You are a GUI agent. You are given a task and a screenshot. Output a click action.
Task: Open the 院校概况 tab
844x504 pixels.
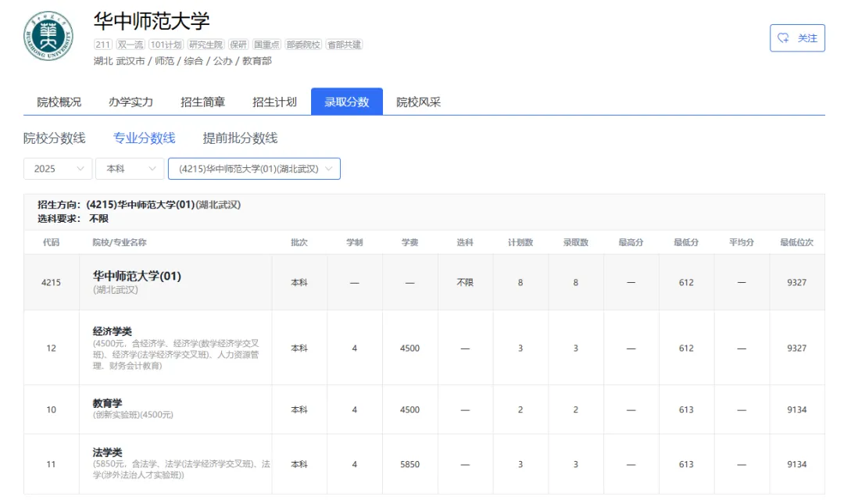[x=59, y=102]
